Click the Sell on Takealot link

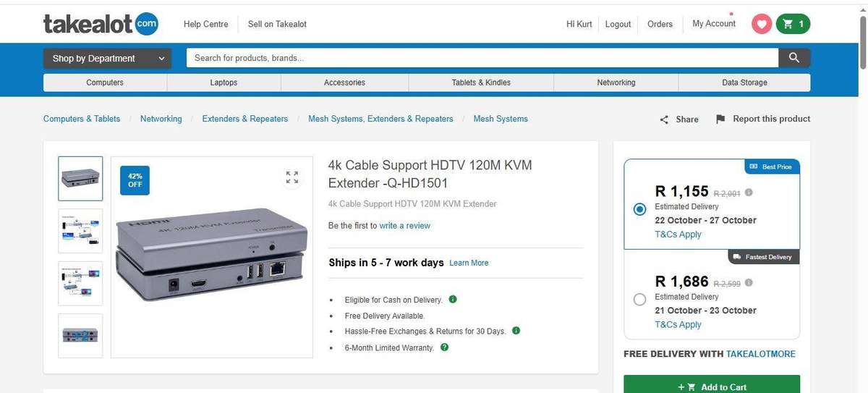click(277, 24)
